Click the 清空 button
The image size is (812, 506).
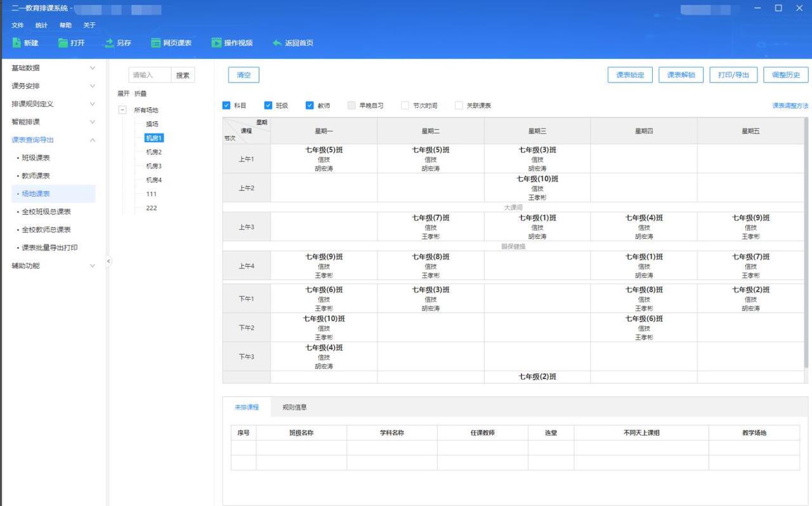(x=244, y=75)
